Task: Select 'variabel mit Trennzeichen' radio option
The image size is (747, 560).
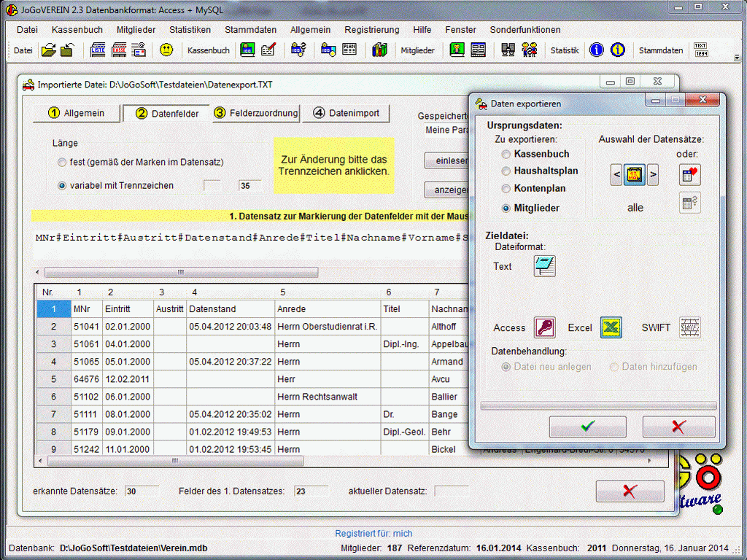Action: [x=62, y=186]
